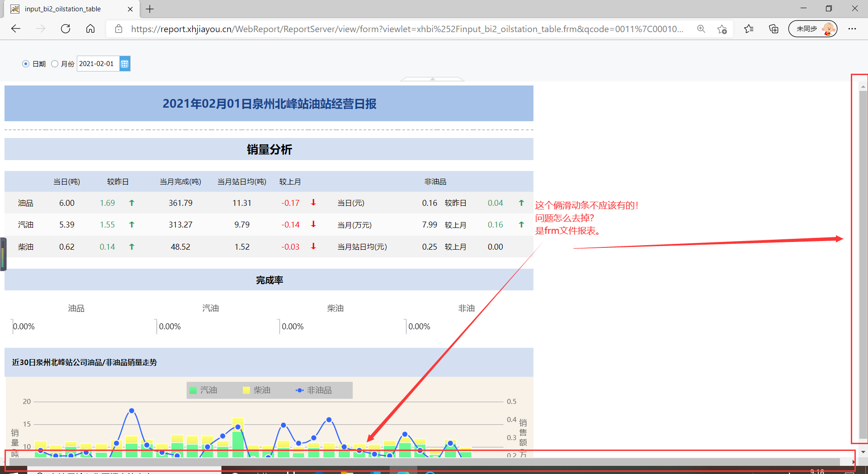Click the zoom magnifier icon in address bar

click(701, 29)
